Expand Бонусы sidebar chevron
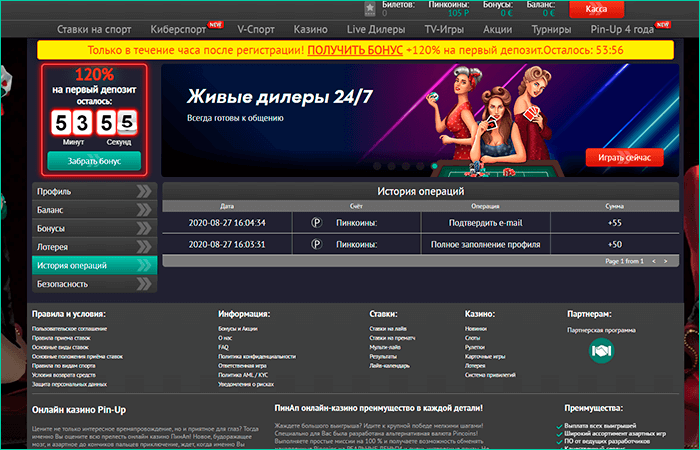The image size is (700, 450). coord(144,229)
